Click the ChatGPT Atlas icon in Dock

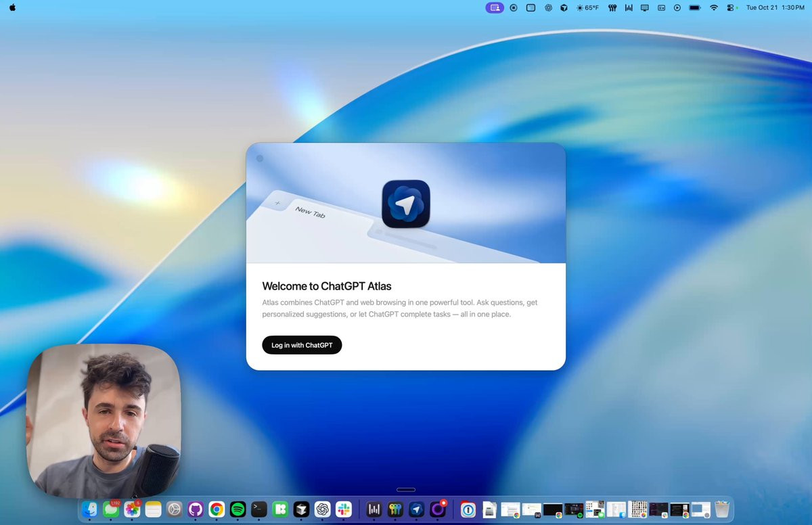click(417, 509)
